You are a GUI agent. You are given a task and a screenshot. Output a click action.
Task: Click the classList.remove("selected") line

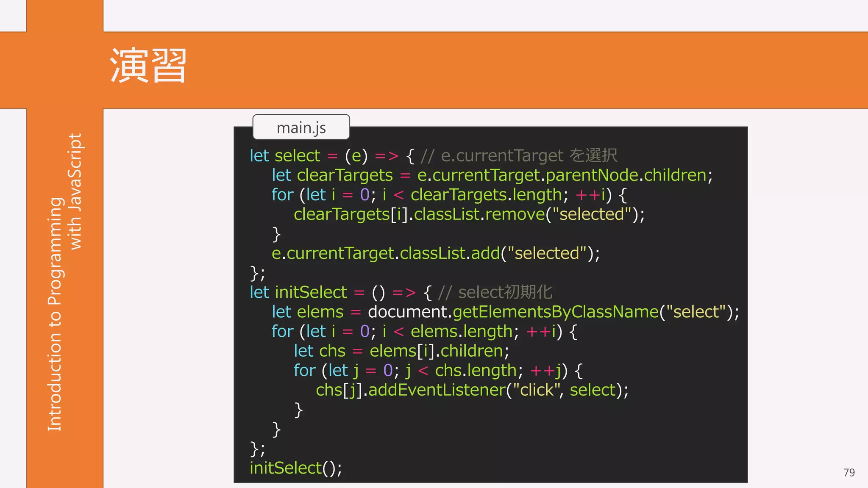(x=469, y=214)
